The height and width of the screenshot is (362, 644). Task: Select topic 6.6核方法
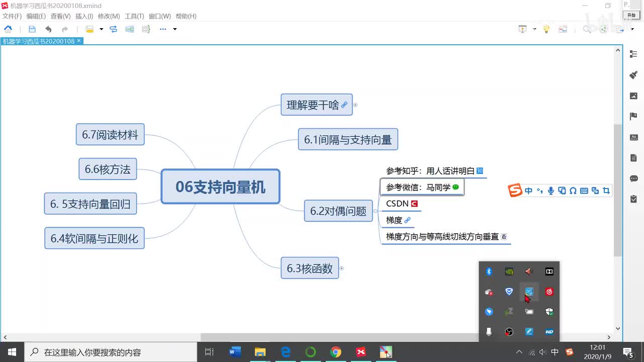coord(108,169)
